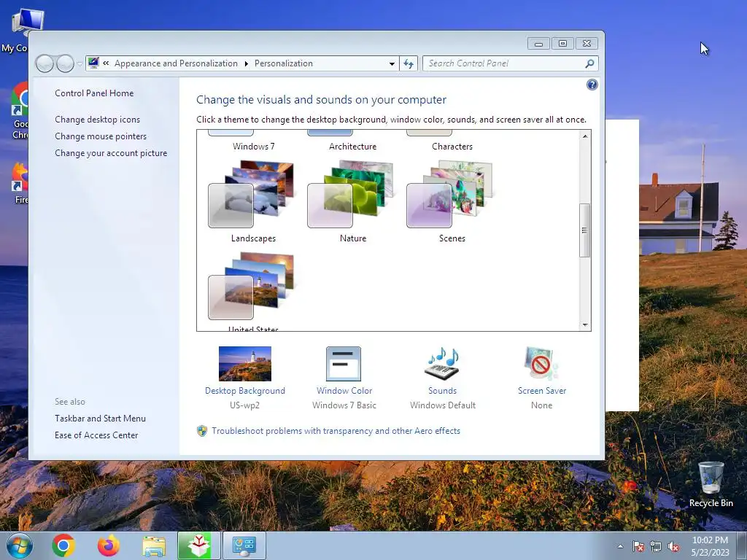The height and width of the screenshot is (560, 747).
Task: Open the recent pages dropdown arrow
Action: point(80,64)
